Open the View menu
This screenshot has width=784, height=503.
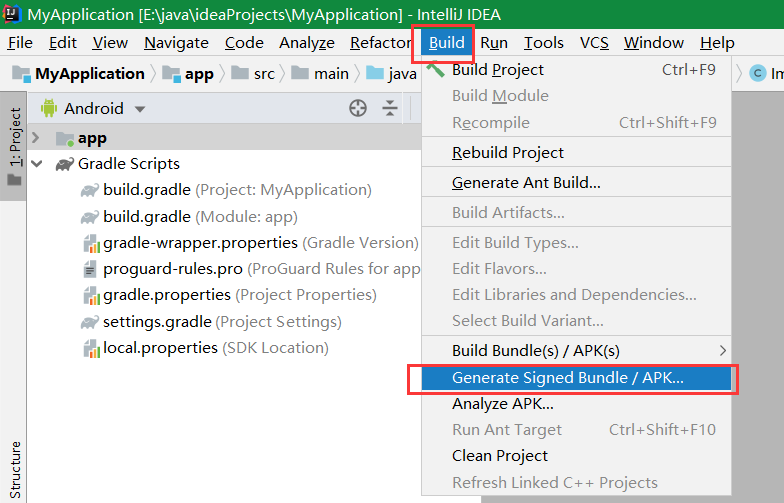[x=110, y=43]
